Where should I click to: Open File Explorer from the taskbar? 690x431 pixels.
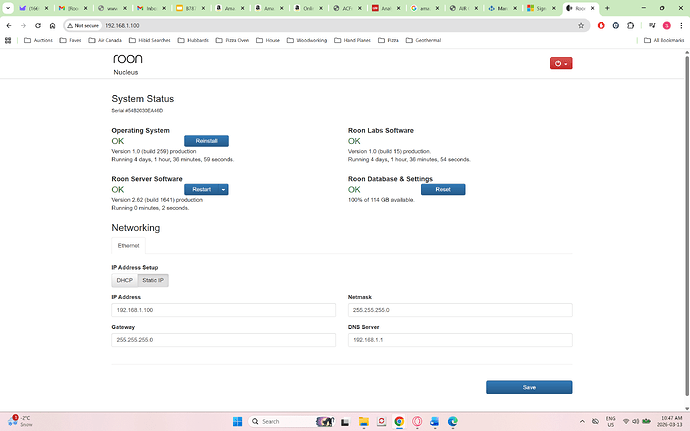(363, 421)
